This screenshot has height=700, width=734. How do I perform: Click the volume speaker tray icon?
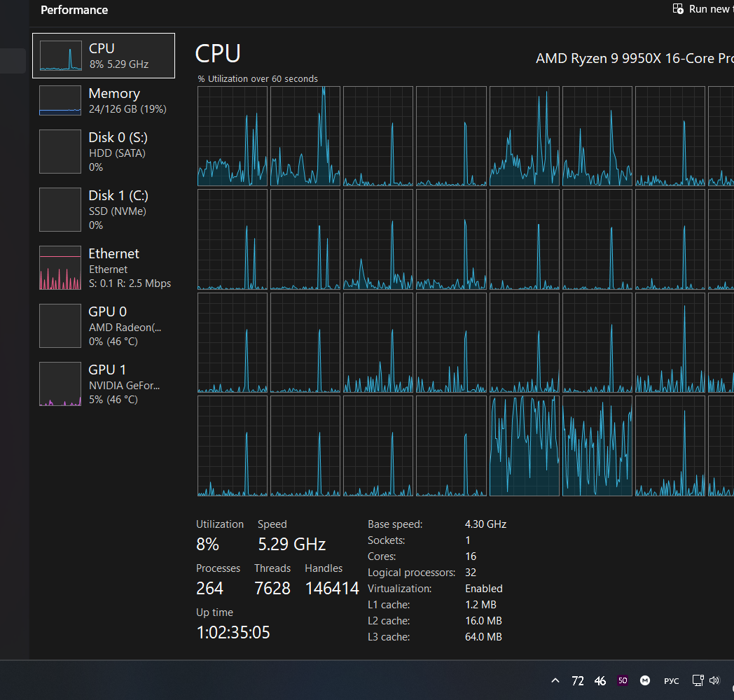[714, 680]
